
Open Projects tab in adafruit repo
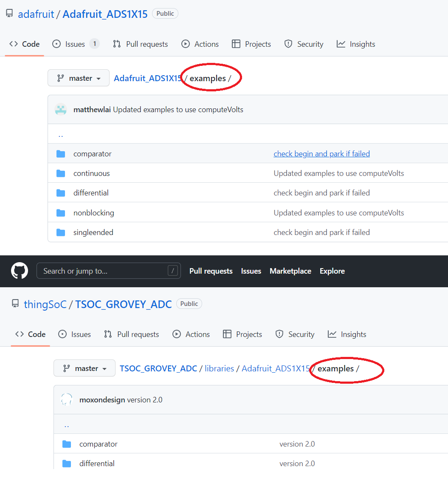pos(251,44)
